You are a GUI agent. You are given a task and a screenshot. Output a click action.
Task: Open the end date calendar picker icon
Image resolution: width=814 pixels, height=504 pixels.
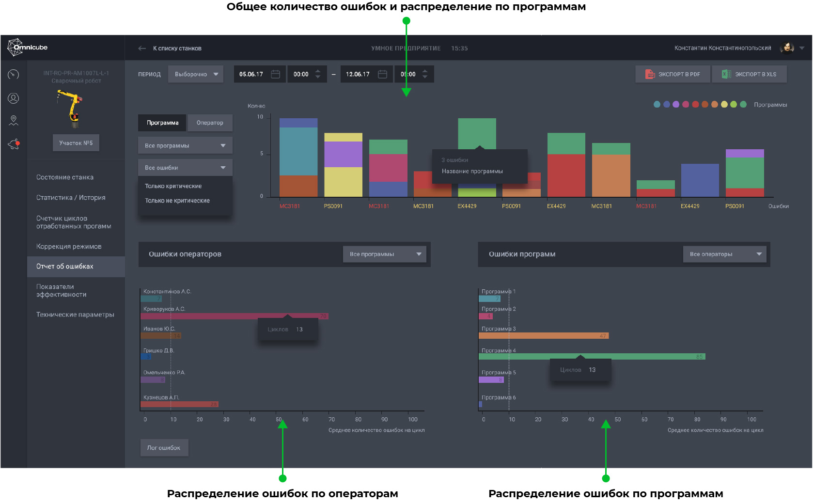382,74
